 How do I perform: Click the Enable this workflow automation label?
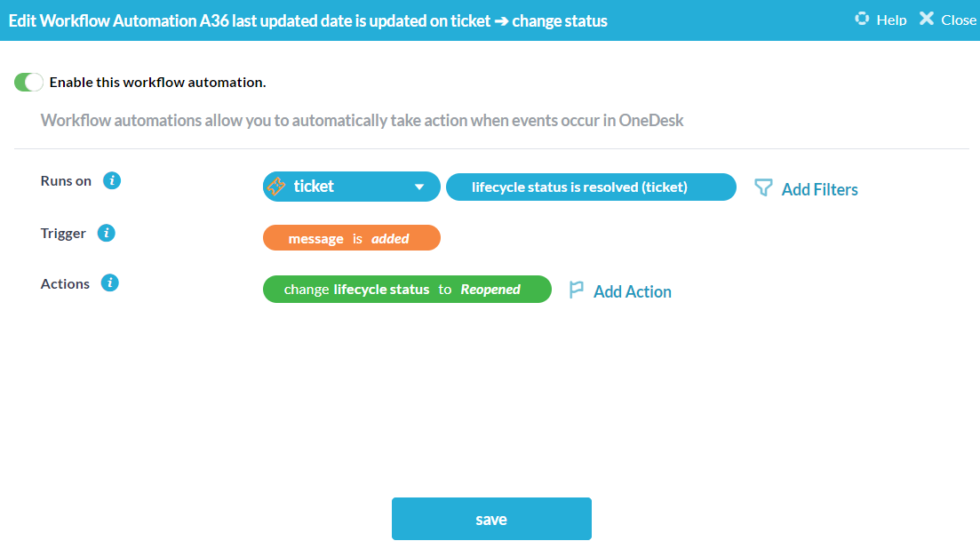coord(157,83)
